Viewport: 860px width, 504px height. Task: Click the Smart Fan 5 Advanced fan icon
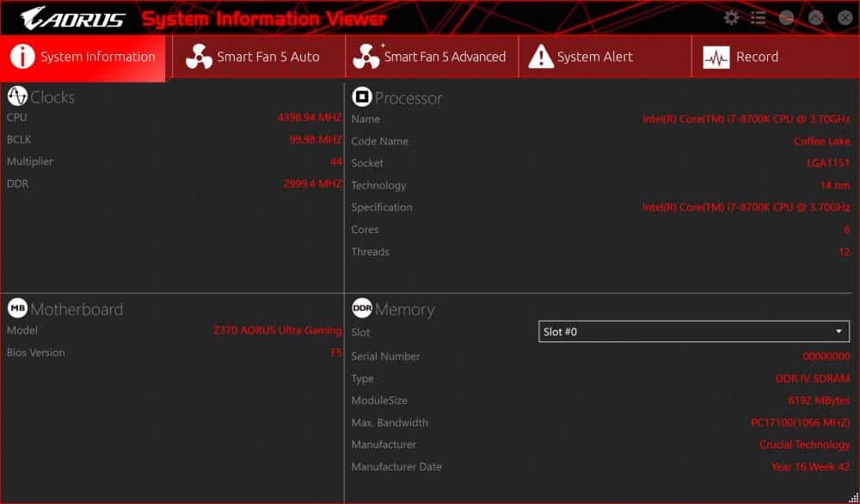[x=366, y=57]
